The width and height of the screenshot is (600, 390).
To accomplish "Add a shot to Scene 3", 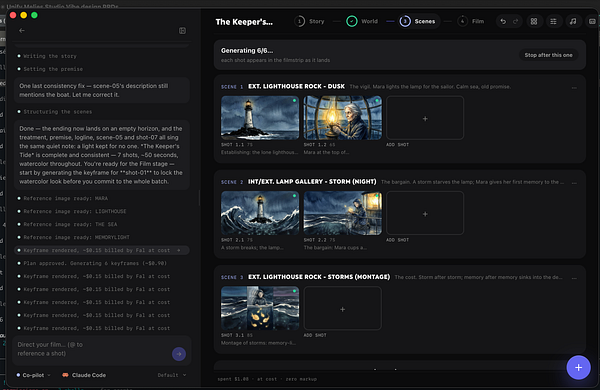I will [342, 308].
